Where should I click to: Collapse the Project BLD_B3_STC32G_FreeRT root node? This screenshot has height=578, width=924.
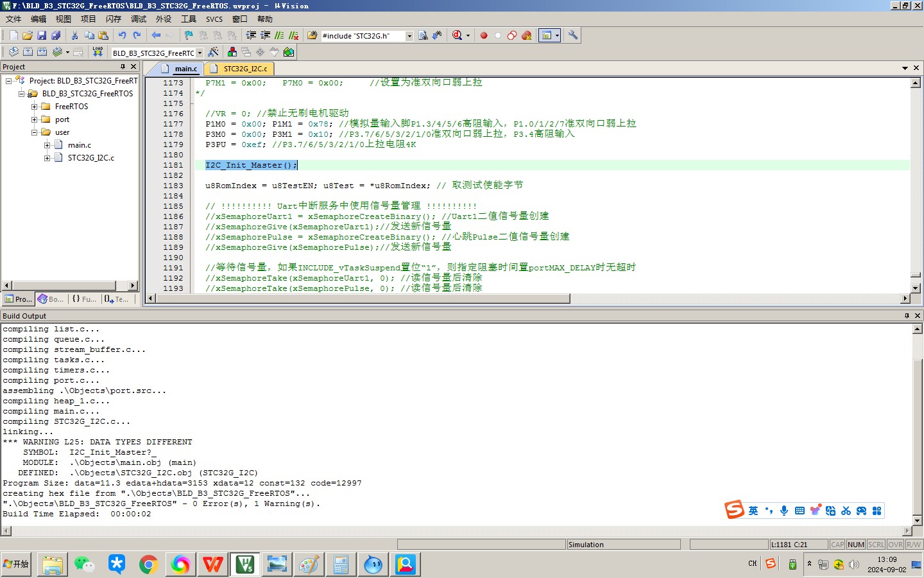8,81
